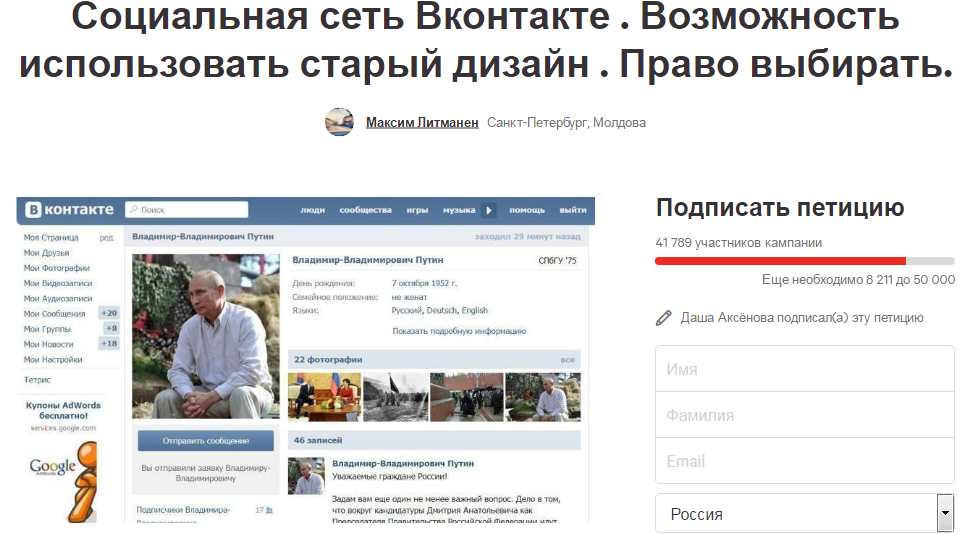Click the Подписать петицию heading

[x=780, y=208]
